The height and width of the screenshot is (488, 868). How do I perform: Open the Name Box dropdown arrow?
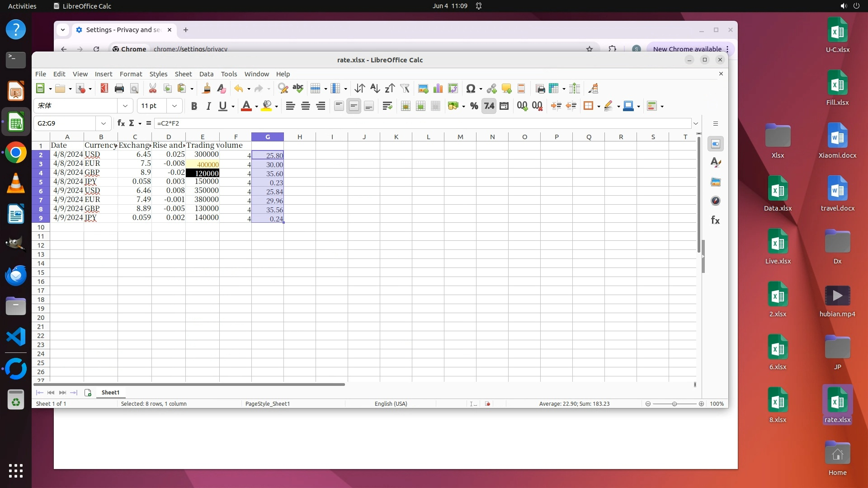coord(104,123)
